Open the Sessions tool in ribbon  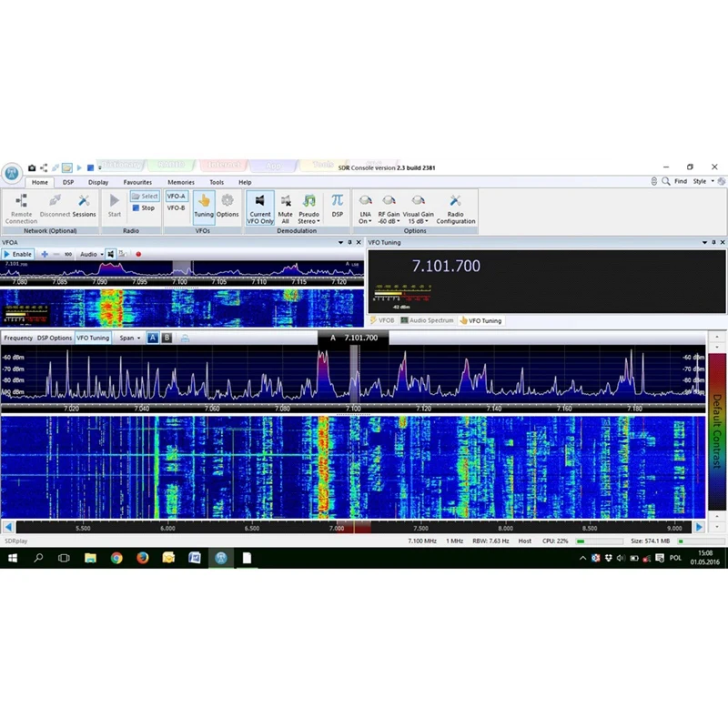click(x=84, y=206)
